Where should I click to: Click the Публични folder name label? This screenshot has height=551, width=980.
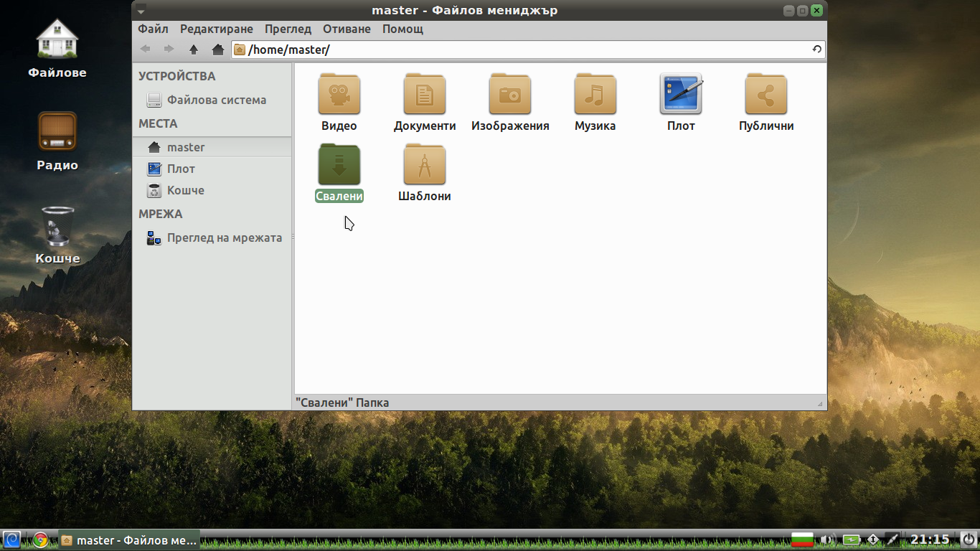tap(766, 126)
